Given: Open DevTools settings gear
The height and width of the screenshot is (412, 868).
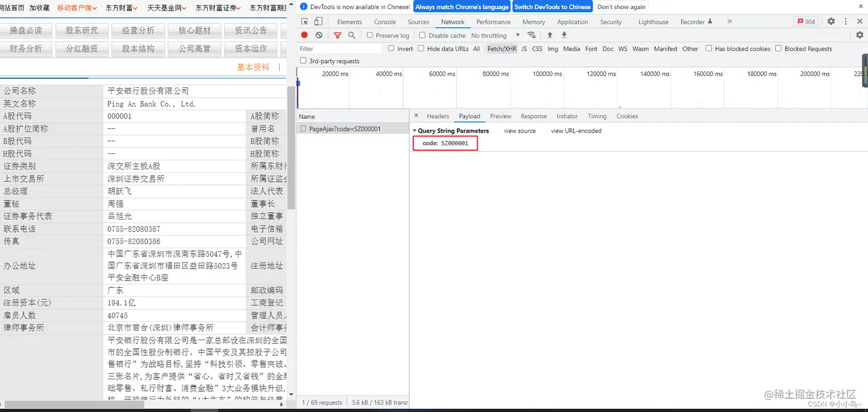Looking at the screenshot, I should (x=831, y=21).
